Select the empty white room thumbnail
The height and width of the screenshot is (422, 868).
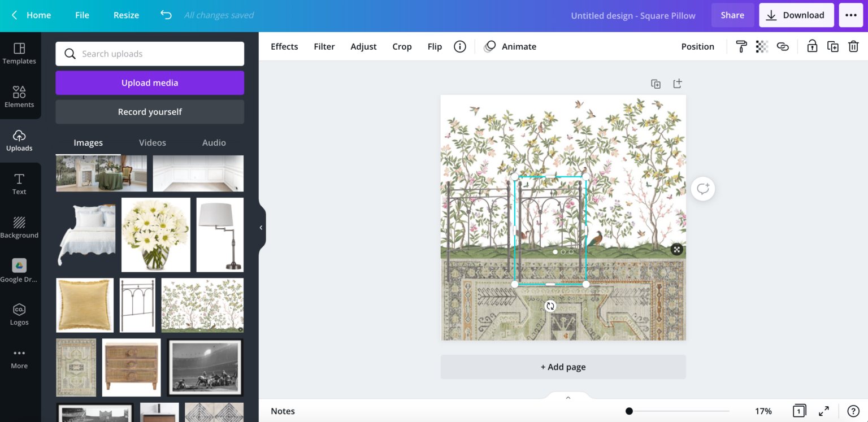coord(198,173)
